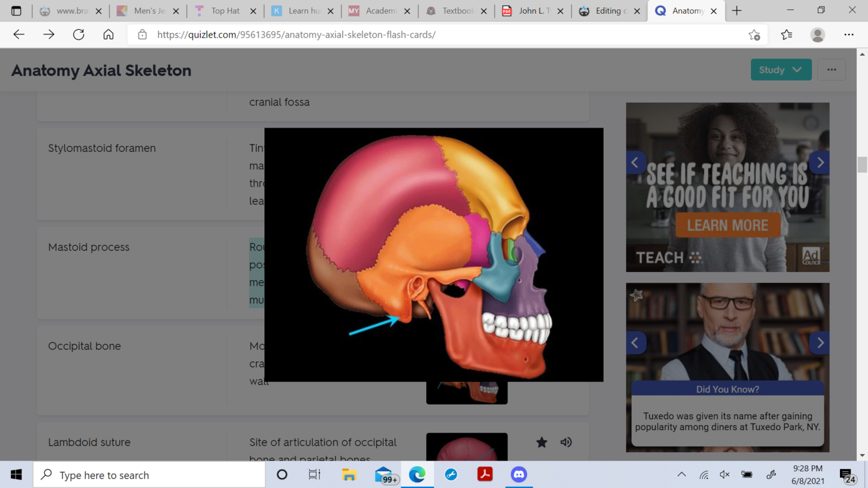Open browser Settings and more menu
This screenshot has width=868, height=488.
click(x=849, y=34)
